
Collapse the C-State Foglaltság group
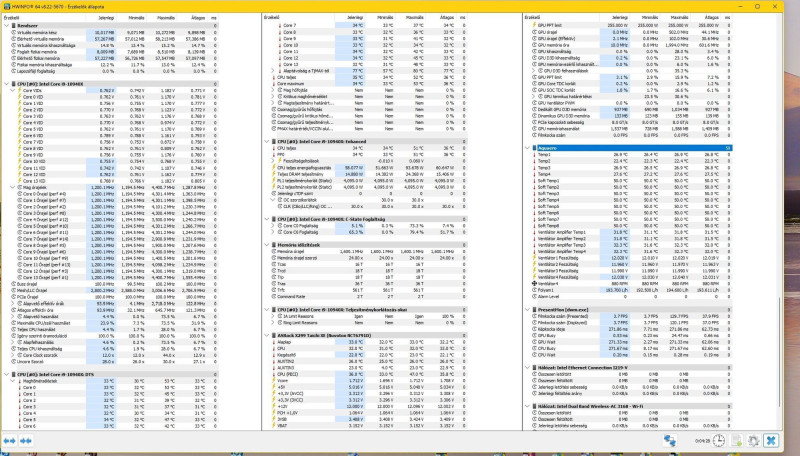coord(267,219)
